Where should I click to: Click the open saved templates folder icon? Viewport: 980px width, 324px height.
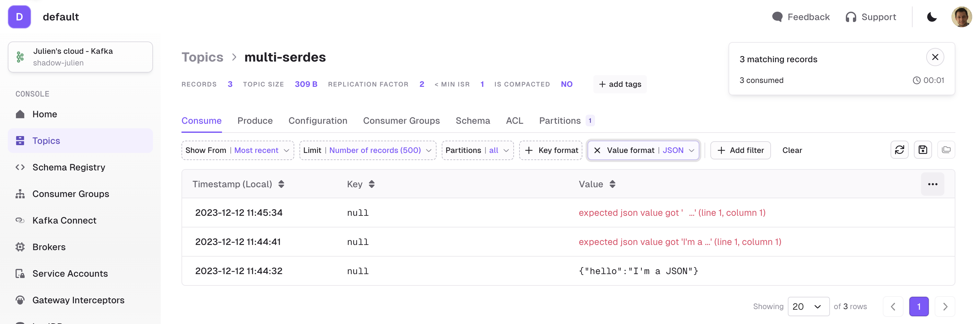pos(946,150)
